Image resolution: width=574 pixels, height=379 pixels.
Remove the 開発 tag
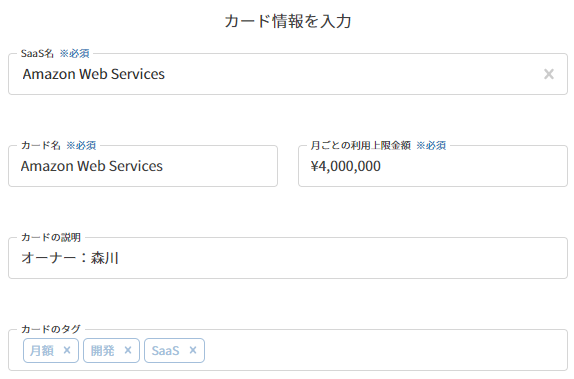coord(128,350)
